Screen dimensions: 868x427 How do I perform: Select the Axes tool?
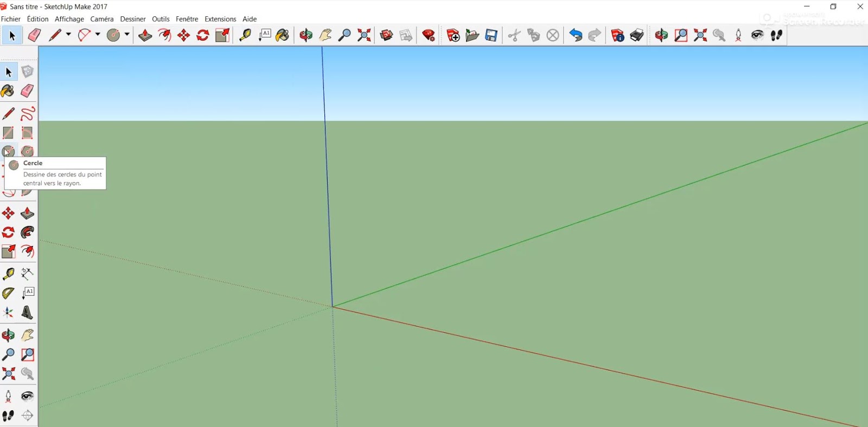[8, 313]
